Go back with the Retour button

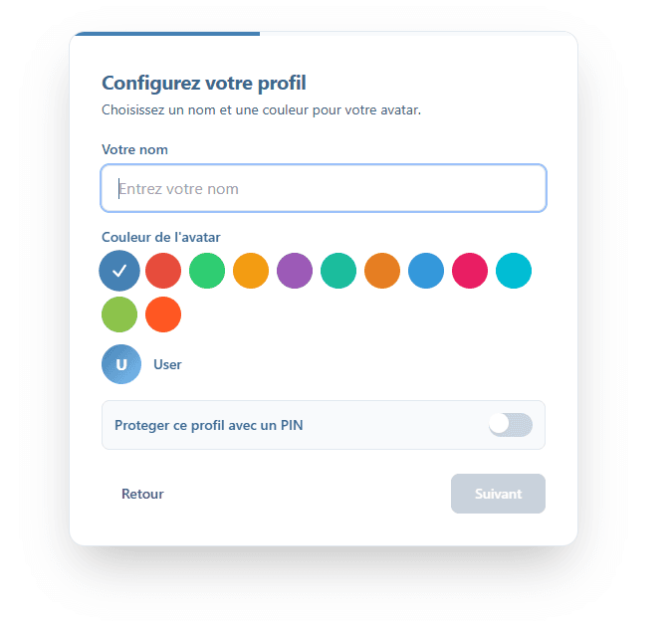(142, 494)
